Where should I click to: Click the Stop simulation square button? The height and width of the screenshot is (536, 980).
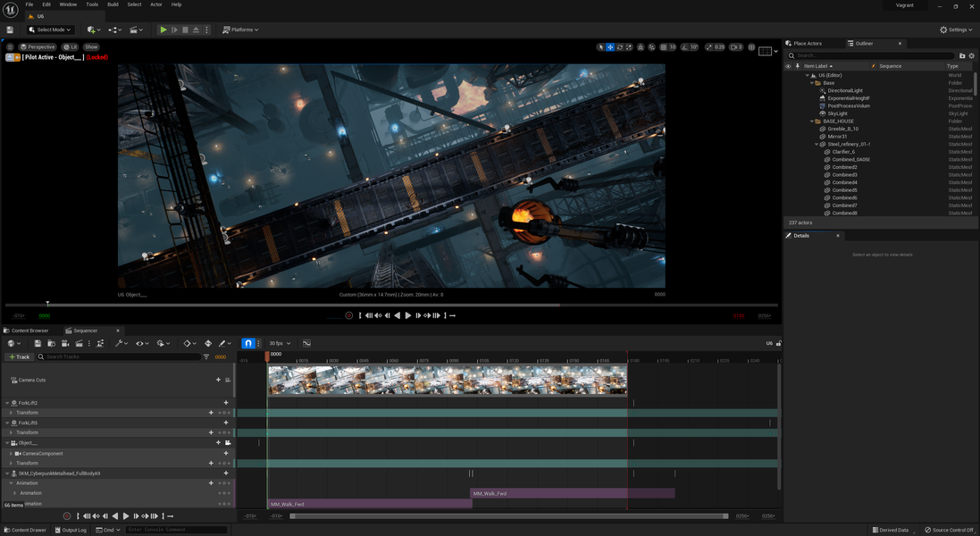(x=185, y=29)
